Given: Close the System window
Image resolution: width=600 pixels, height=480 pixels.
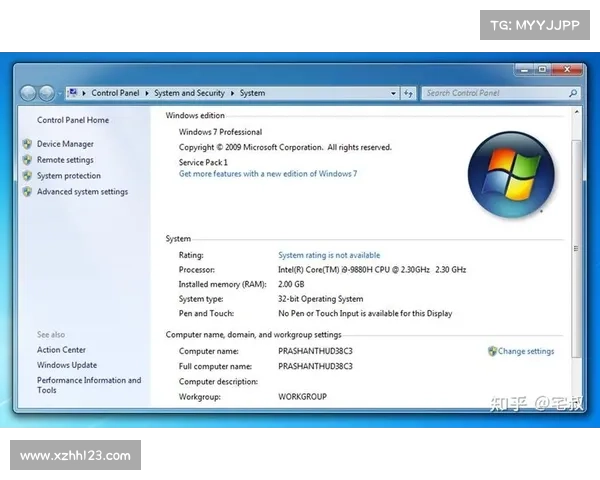Looking at the screenshot, I should click(x=567, y=70).
